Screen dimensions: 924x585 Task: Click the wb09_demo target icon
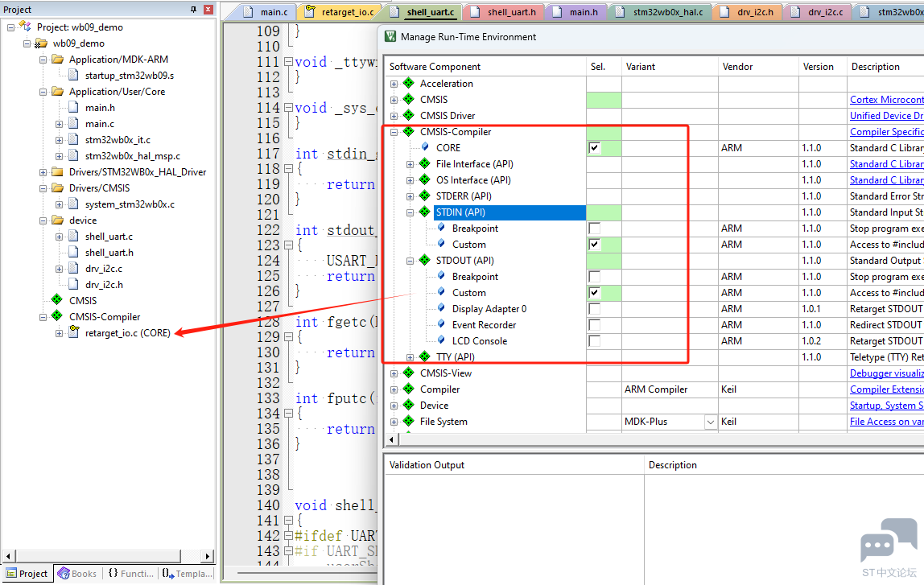41,43
